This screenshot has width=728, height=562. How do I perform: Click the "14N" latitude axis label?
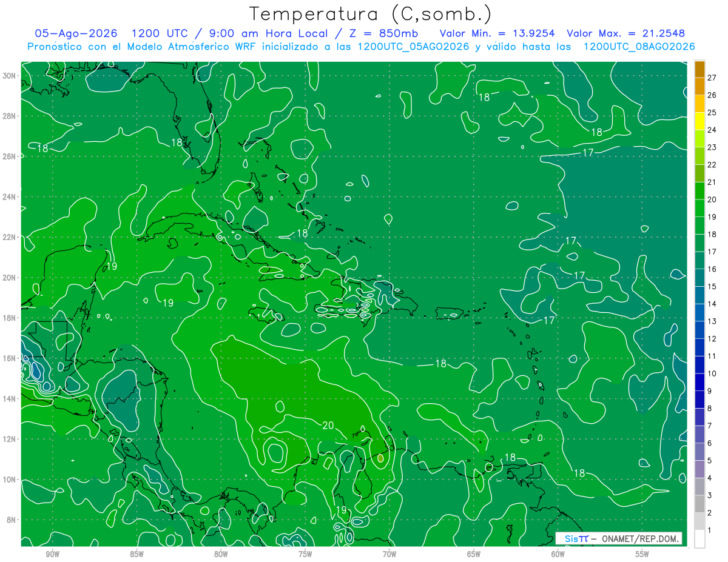(x=10, y=399)
